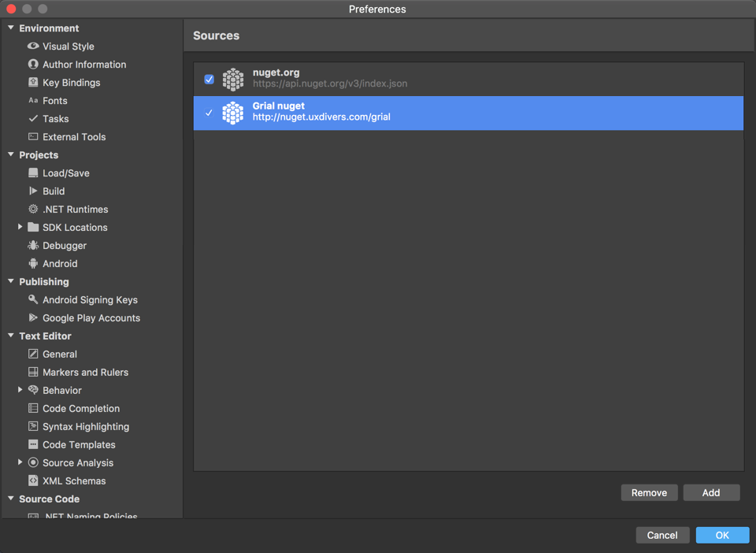Screen dimensions: 756x553
Task: Select the Syntax Highlighting icon
Action: pyautogui.click(x=31, y=426)
